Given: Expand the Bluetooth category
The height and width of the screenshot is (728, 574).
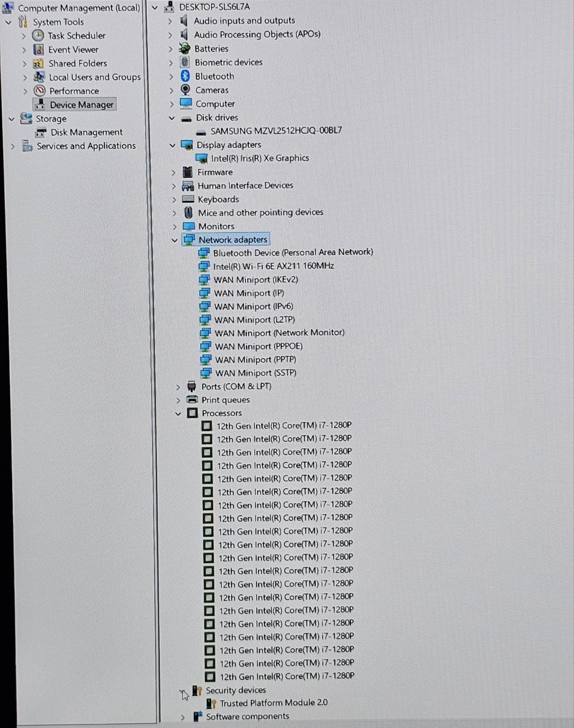Looking at the screenshot, I should coord(171,76).
